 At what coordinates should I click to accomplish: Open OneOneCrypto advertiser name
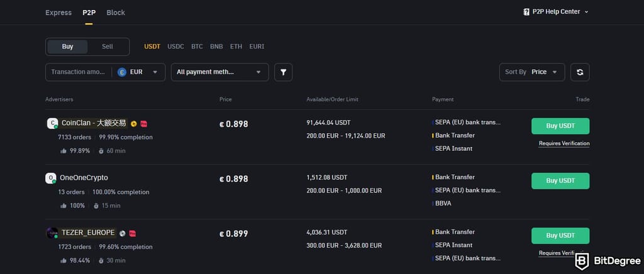pos(84,178)
